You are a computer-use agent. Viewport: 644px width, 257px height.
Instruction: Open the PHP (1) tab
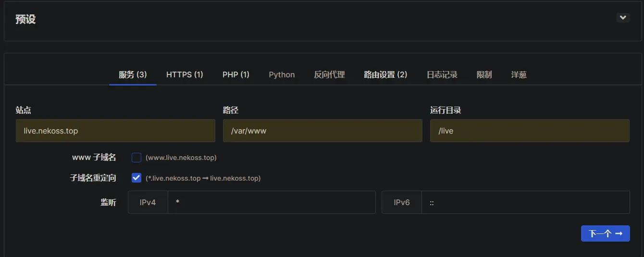235,74
